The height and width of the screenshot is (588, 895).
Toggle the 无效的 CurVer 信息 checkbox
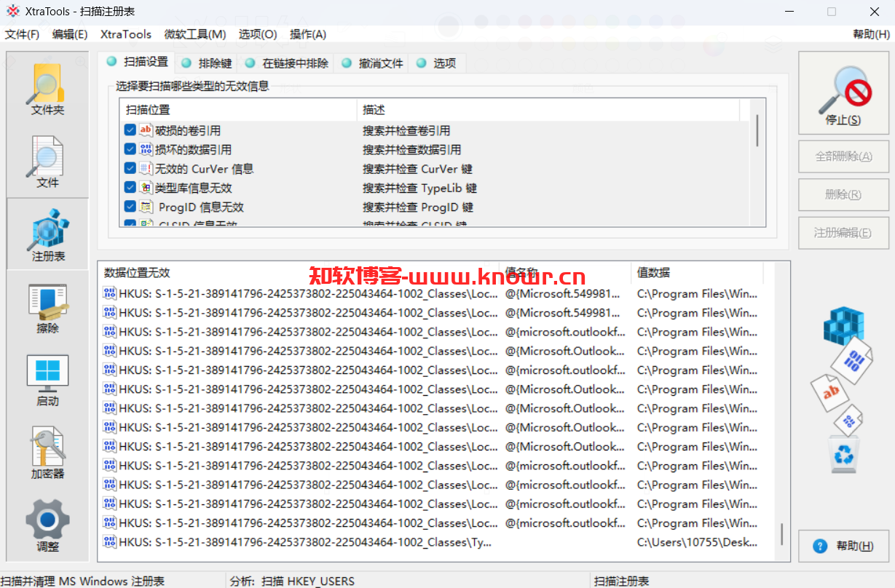130,168
